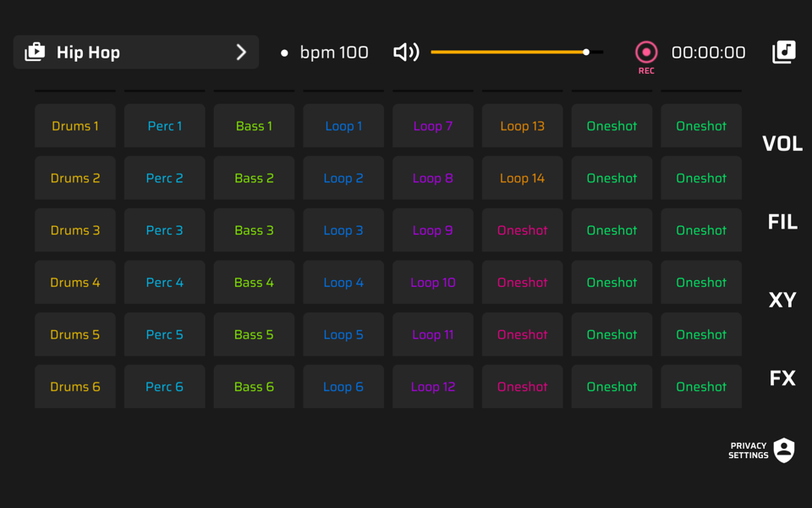Fire the pink Oneshot pad in Loop 9's row
Screen dimensions: 812x508
(523, 230)
